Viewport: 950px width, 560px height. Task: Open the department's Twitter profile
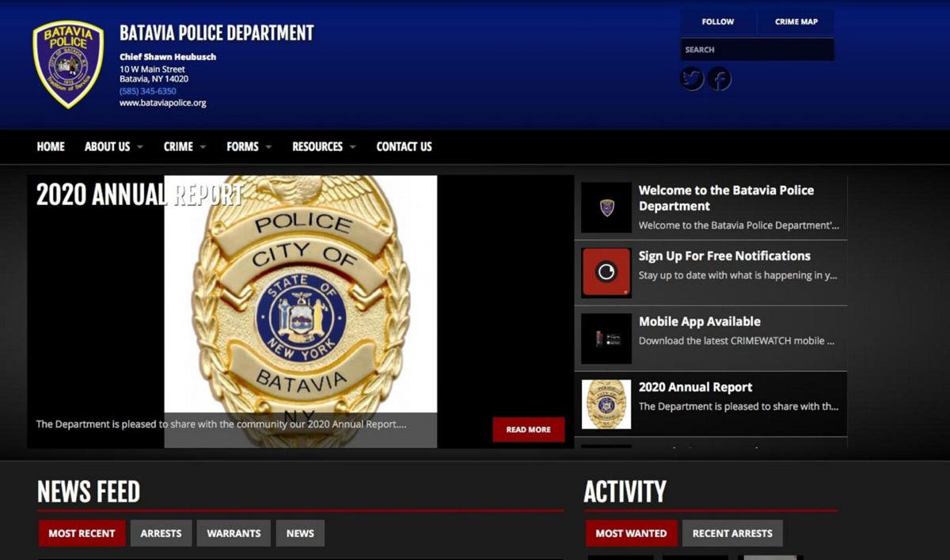[x=691, y=78]
